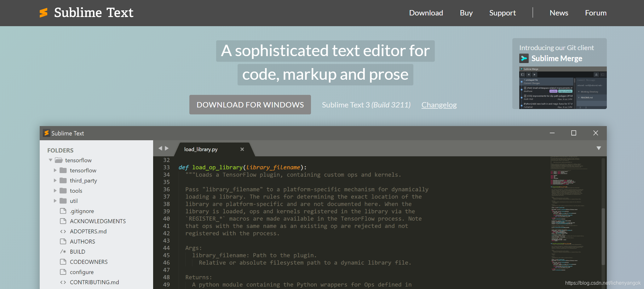Click 'Sublime Text 3 (Build 3211)' version text
644x289 pixels.
[x=366, y=105]
